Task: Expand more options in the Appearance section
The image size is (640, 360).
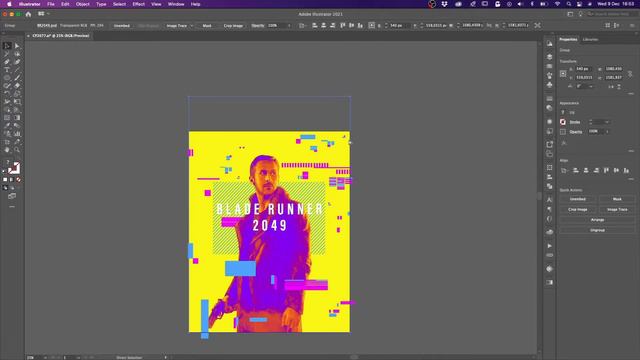Action: (631, 151)
